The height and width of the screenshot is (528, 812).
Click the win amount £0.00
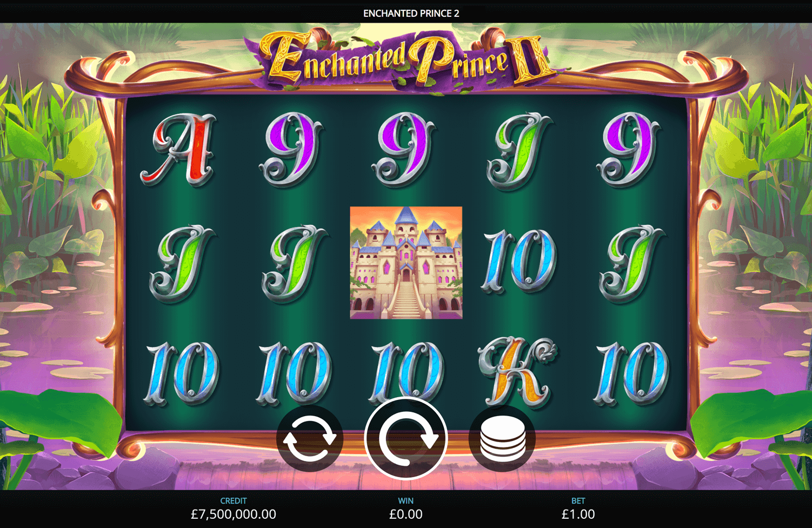406,514
